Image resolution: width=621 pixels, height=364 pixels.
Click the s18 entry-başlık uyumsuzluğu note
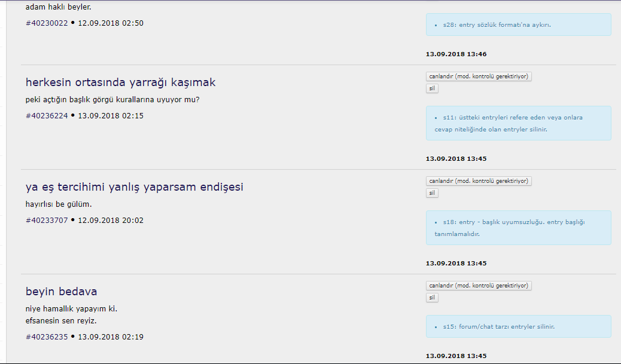coord(513,228)
